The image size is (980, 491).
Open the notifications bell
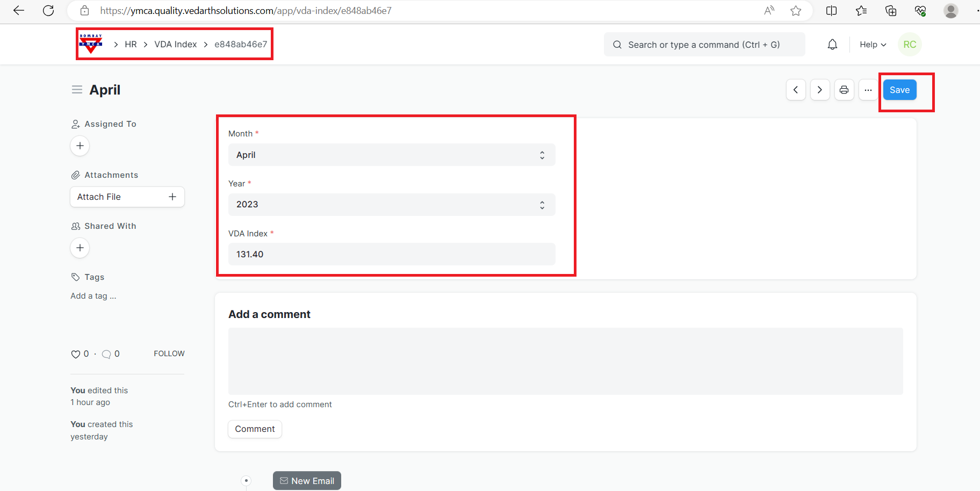pyautogui.click(x=832, y=45)
